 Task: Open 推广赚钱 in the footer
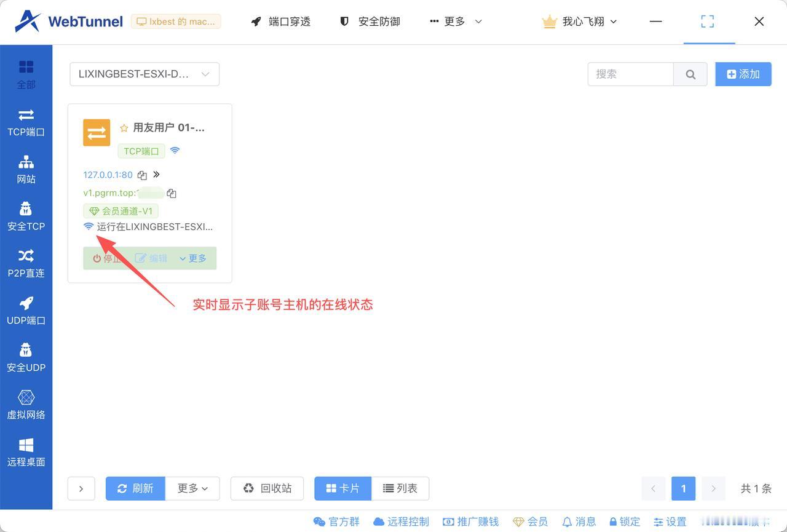[471, 522]
